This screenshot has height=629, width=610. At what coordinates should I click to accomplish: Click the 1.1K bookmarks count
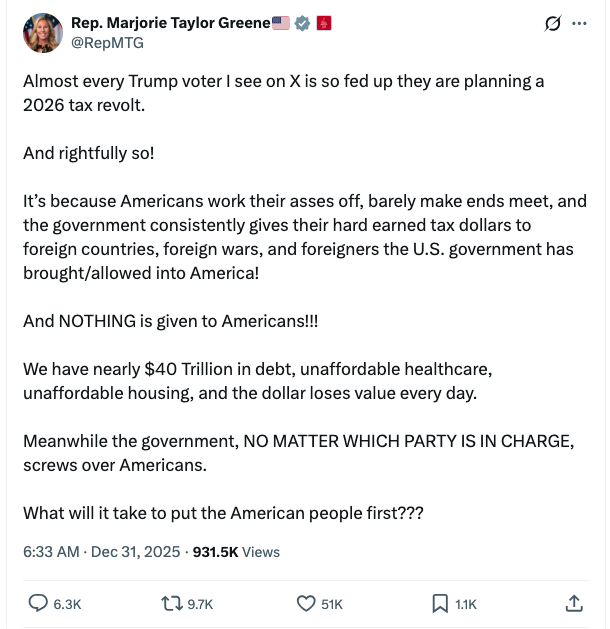click(466, 604)
